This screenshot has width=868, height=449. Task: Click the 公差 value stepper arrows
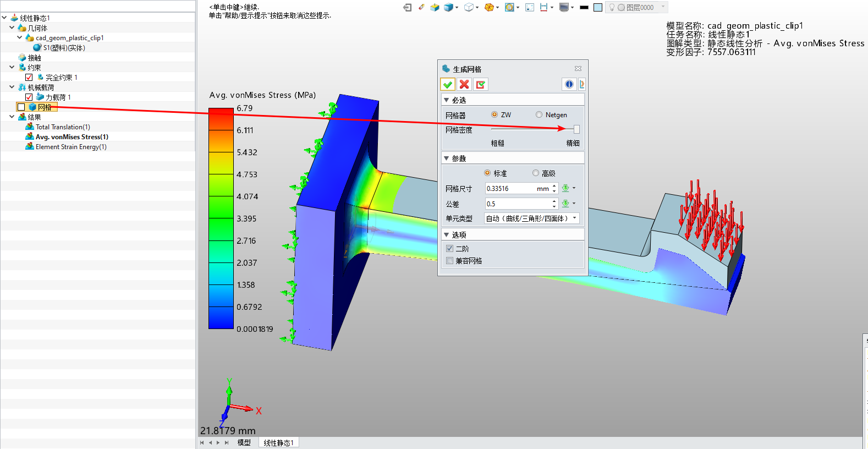point(554,204)
